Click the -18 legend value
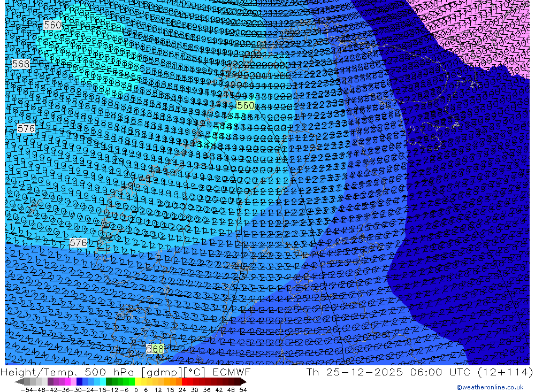 coord(101,390)
